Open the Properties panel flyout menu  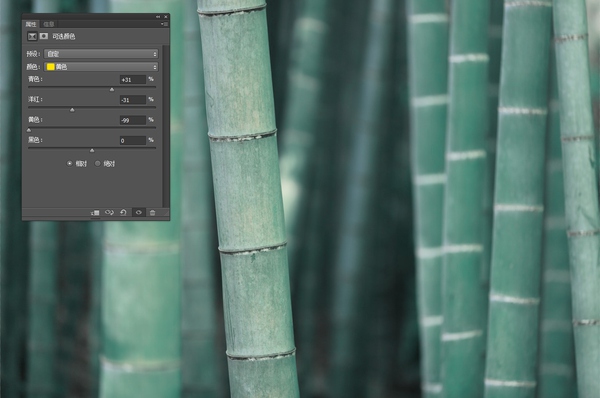[164, 24]
